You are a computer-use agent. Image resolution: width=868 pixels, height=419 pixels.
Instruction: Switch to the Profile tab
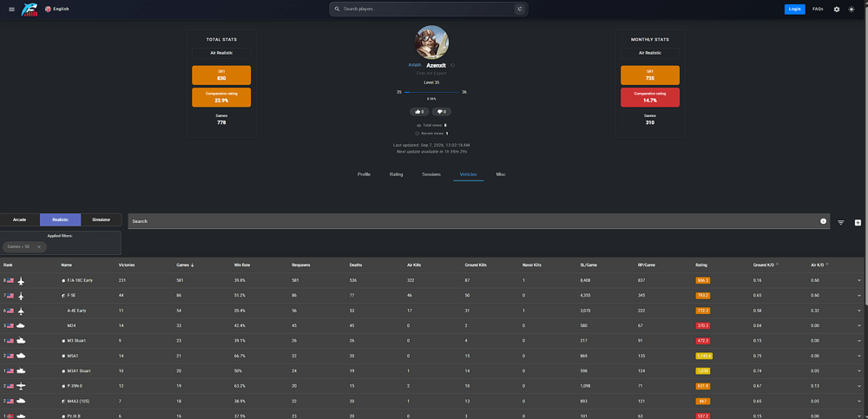365,174
